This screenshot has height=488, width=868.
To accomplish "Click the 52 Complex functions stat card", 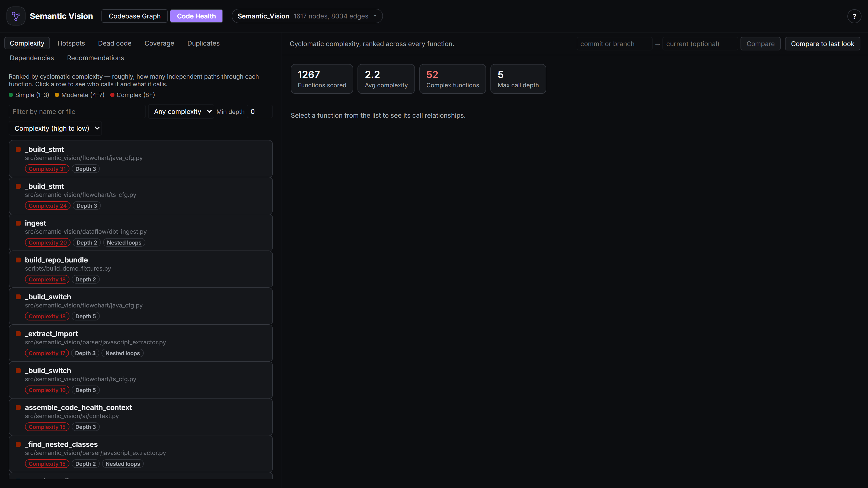I will pos(452,79).
